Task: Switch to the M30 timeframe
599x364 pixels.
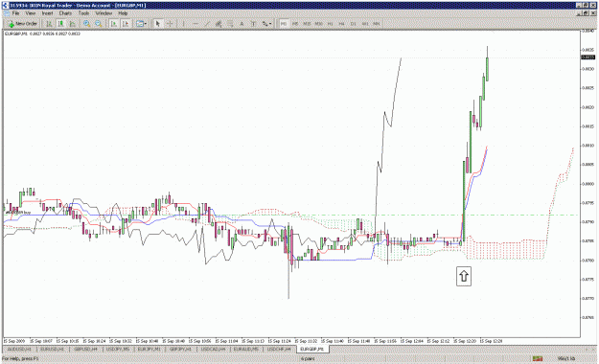Action: (x=318, y=24)
